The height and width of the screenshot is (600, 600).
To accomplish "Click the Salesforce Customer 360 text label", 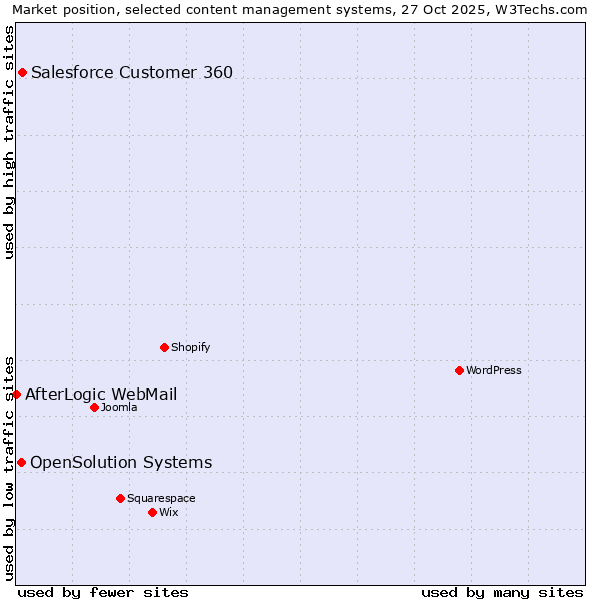I will click(132, 72).
